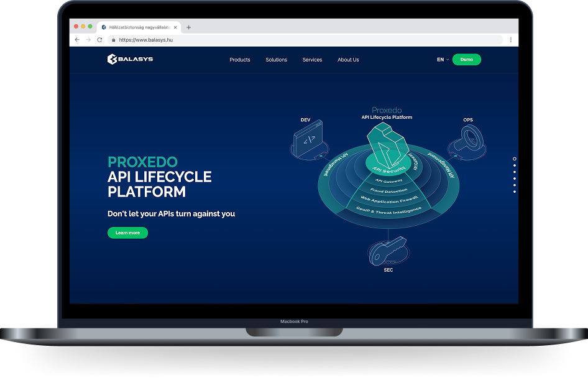Click the Proxedo shield icon in diagram
The image size is (588, 380).
click(x=387, y=146)
